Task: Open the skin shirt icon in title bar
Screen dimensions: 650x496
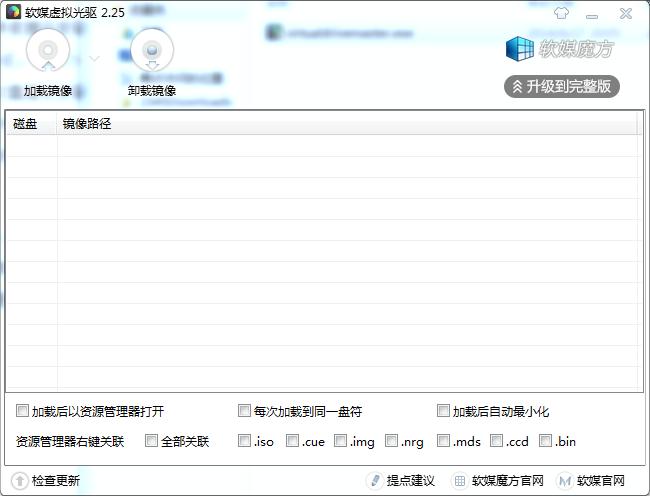Action: click(x=561, y=13)
